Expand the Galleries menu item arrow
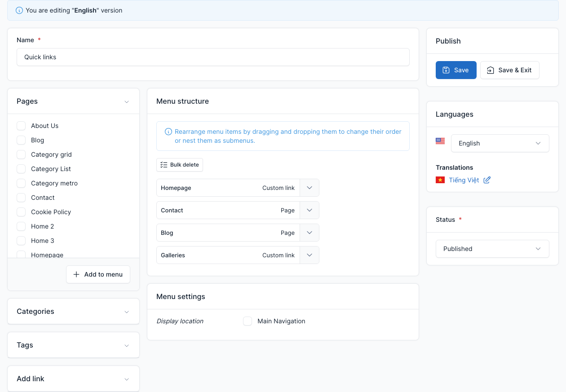Image resolution: width=566 pixels, height=392 pixels. (310, 255)
